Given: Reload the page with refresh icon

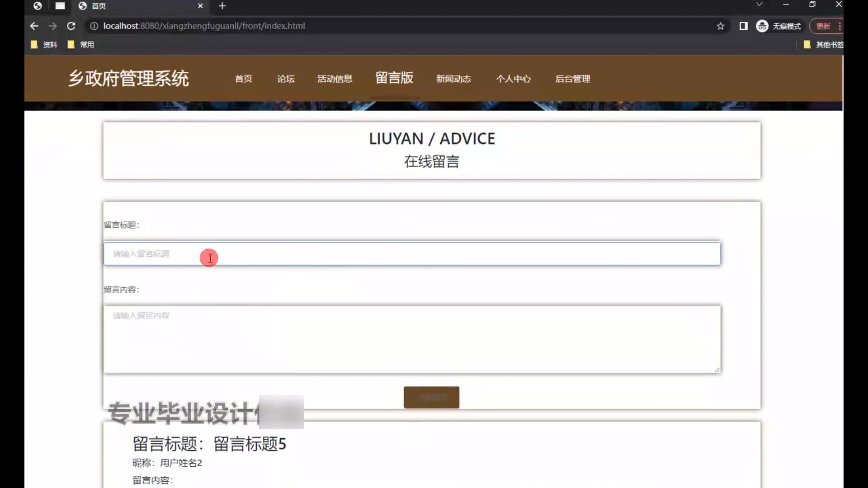Looking at the screenshot, I should point(71,26).
